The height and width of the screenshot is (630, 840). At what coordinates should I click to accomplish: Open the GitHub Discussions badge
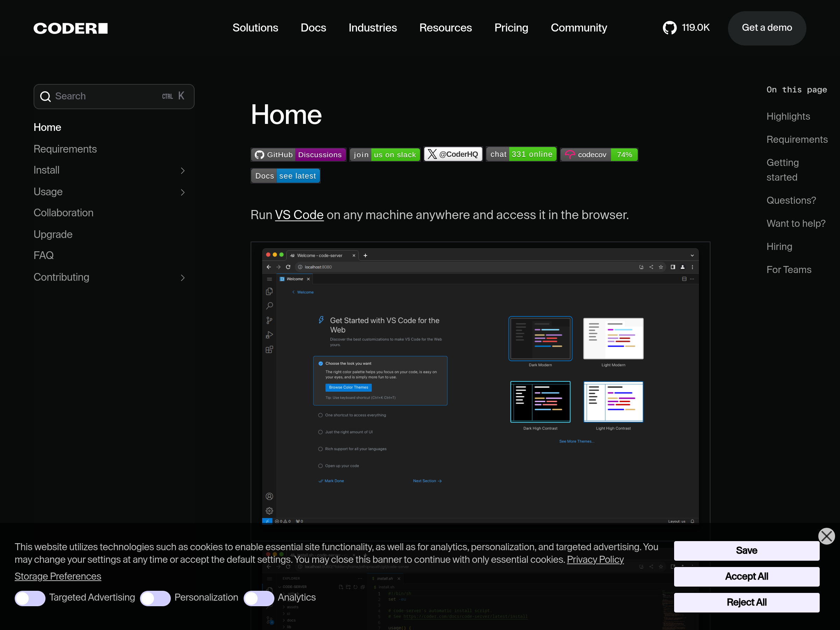(298, 155)
